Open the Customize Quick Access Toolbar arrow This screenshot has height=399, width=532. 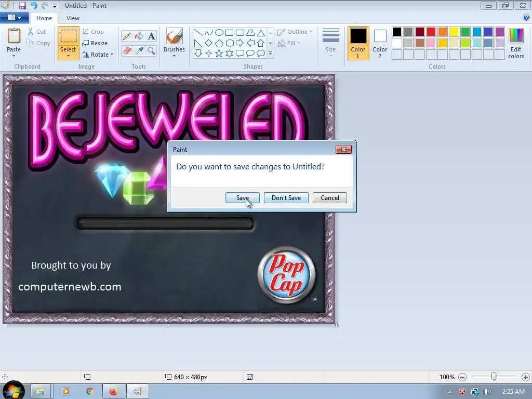pos(55,6)
